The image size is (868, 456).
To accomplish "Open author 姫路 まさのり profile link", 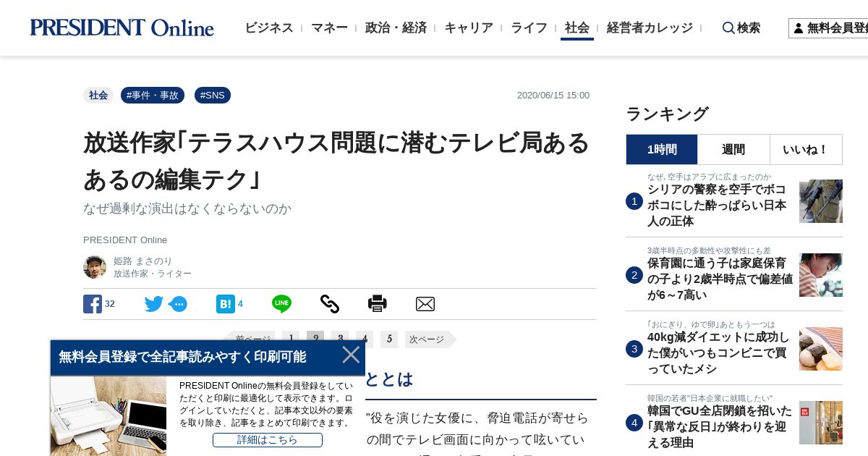I will 143,261.
